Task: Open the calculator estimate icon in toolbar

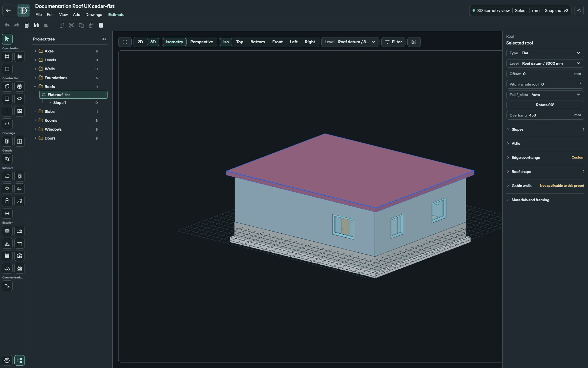Action: click(27, 25)
